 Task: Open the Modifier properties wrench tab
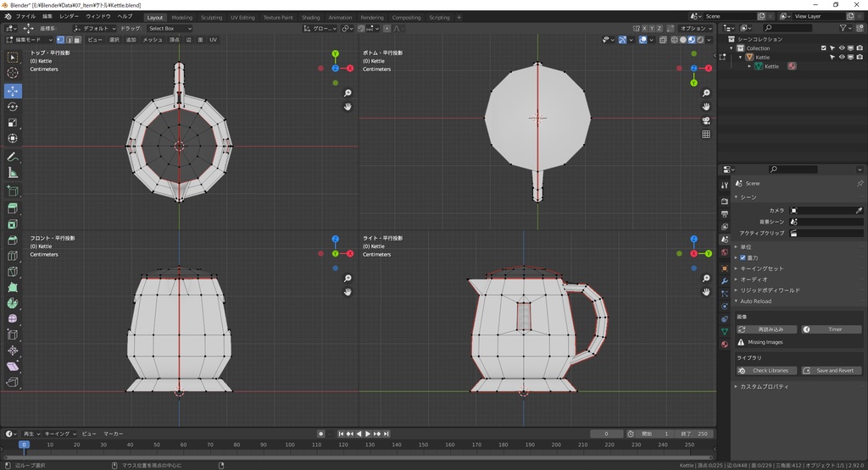coord(725,279)
